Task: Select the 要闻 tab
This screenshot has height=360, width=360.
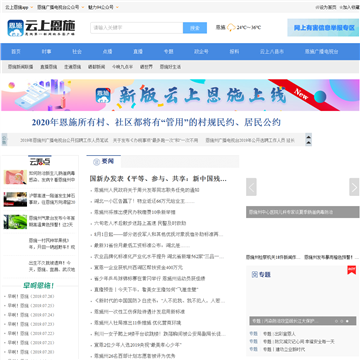Action: coord(104,162)
